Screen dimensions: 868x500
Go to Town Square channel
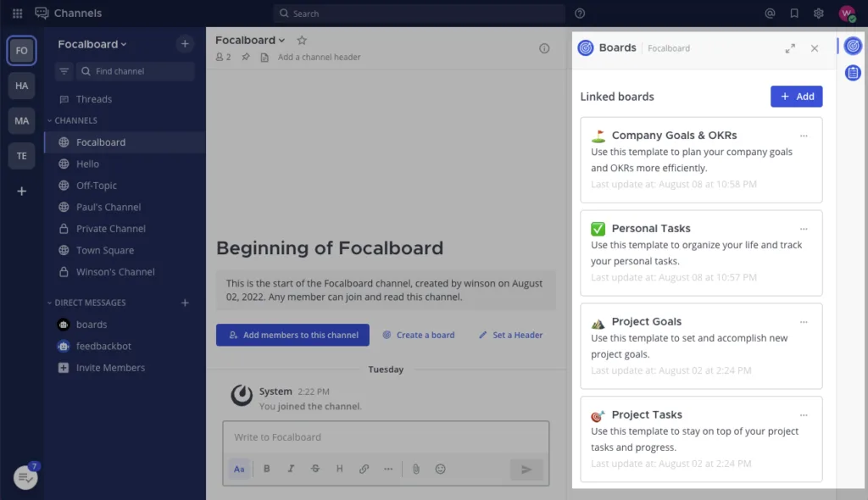[125, 250]
